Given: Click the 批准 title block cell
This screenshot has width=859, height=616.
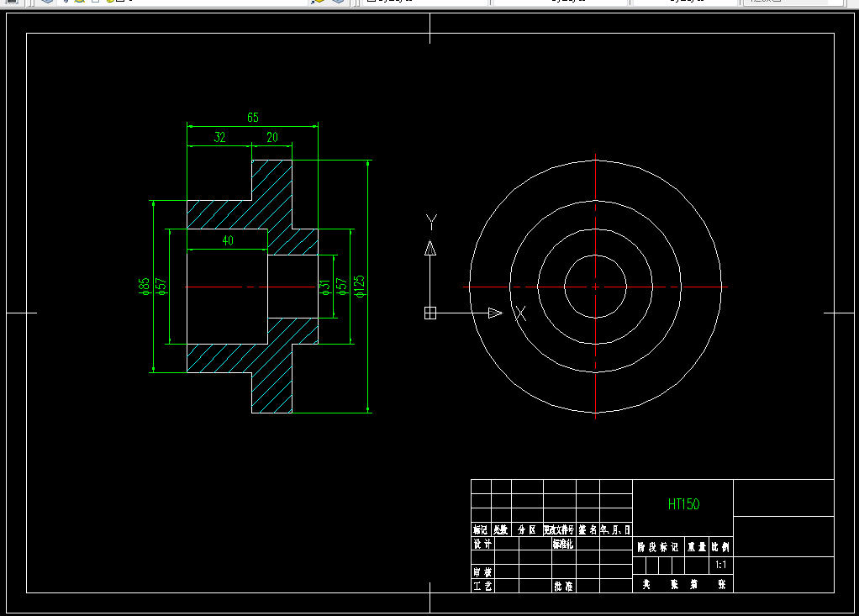Looking at the screenshot, I should [563, 586].
